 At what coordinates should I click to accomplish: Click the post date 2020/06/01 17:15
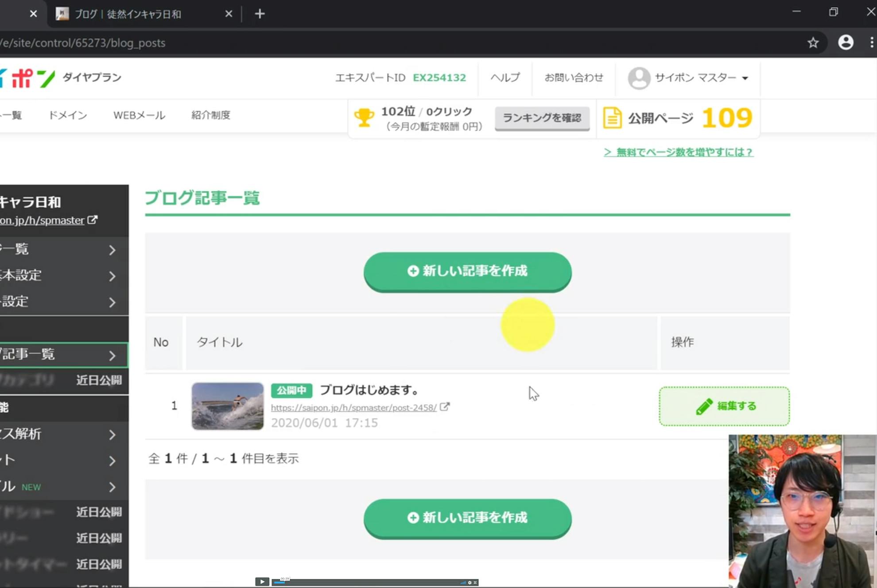(x=324, y=423)
